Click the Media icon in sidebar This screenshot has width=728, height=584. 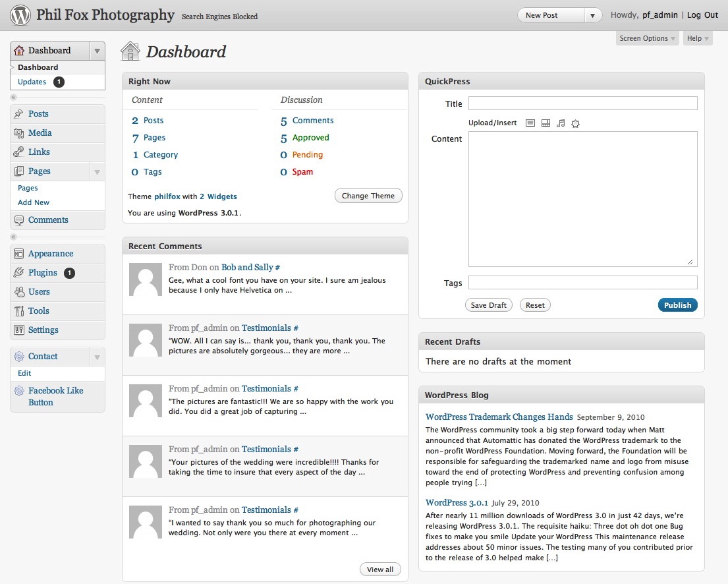[18, 133]
